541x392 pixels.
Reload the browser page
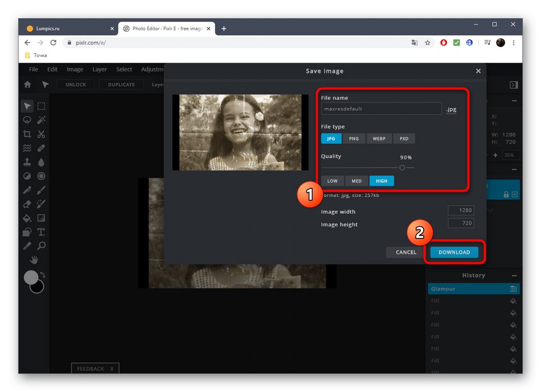[53, 43]
